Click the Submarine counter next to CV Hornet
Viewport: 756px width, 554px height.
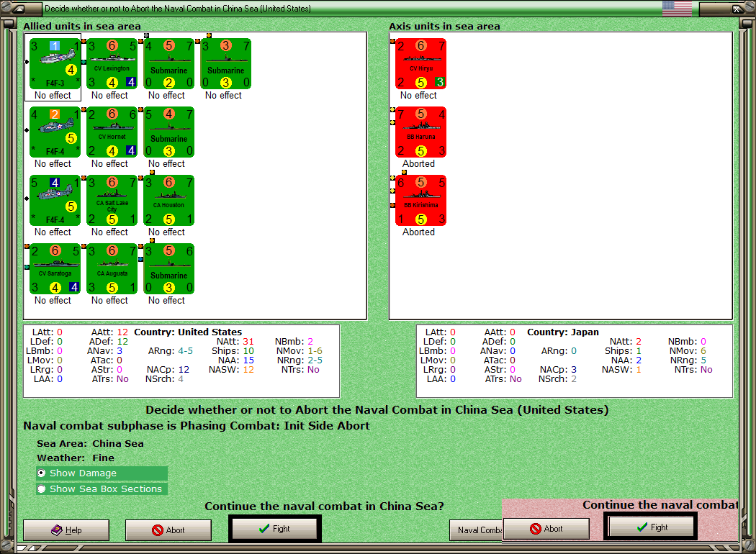(168, 132)
